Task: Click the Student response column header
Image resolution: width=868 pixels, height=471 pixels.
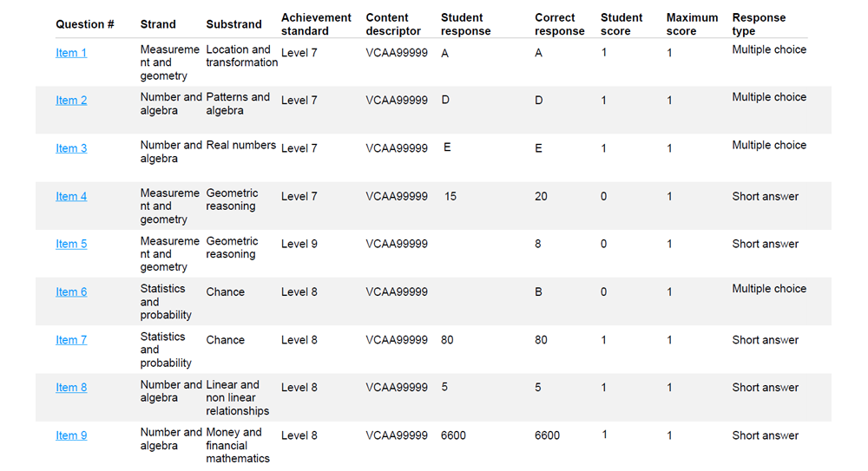Action: point(465,24)
